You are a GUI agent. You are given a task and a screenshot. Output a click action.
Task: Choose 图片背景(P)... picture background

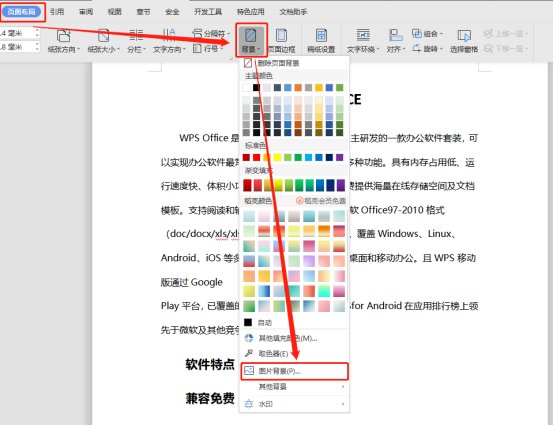tap(294, 371)
